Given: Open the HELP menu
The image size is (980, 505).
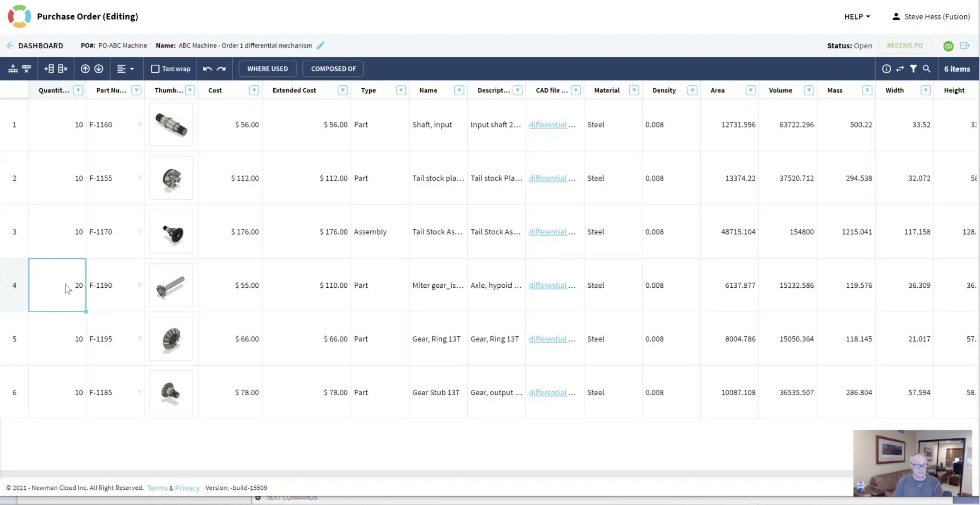Looking at the screenshot, I should (x=857, y=17).
